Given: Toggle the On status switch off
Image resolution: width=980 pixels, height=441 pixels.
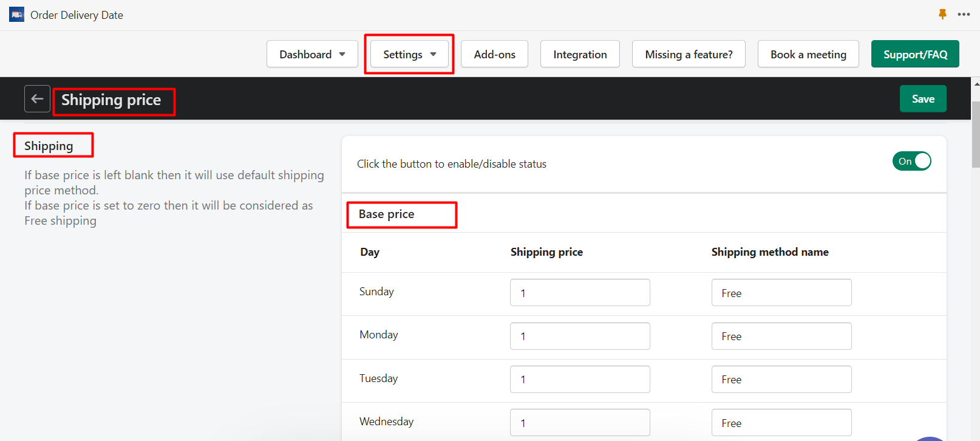Looking at the screenshot, I should tap(911, 161).
